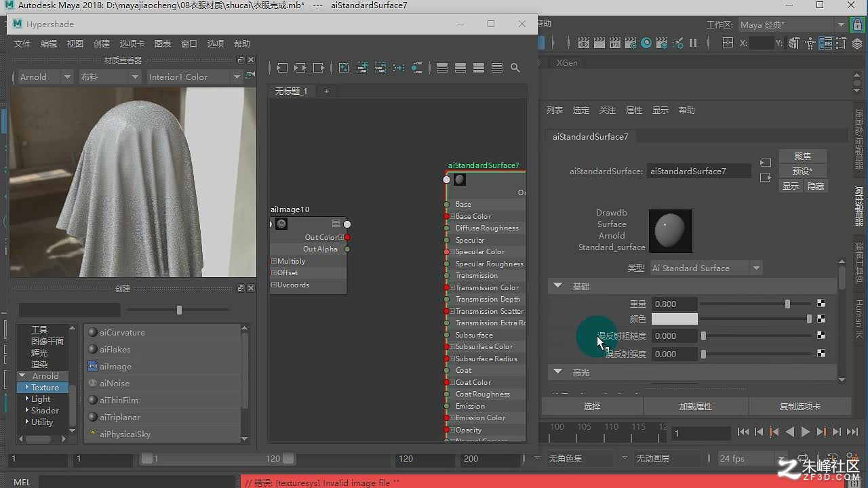
Task: Click the 选择 button at bottom
Action: (x=592, y=406)
